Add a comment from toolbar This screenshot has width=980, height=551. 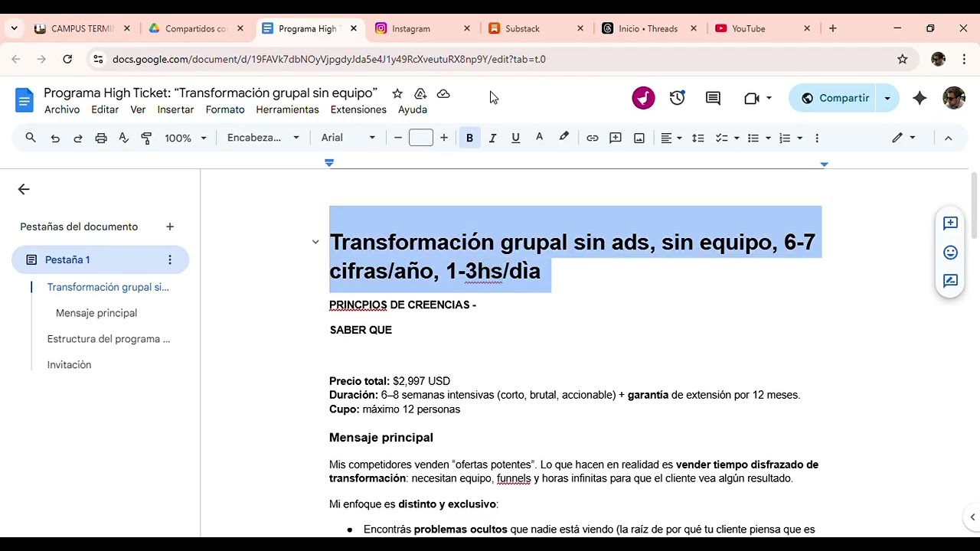tap(616, 138)
